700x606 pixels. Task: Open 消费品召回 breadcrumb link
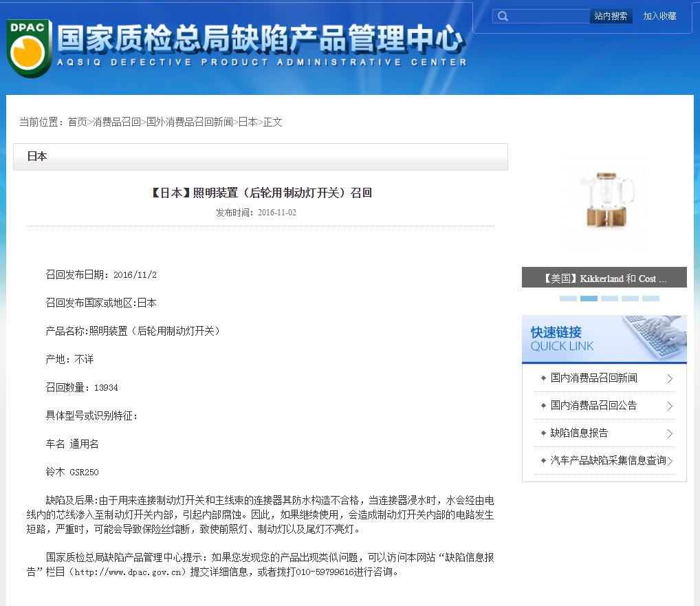coord(116,122)
